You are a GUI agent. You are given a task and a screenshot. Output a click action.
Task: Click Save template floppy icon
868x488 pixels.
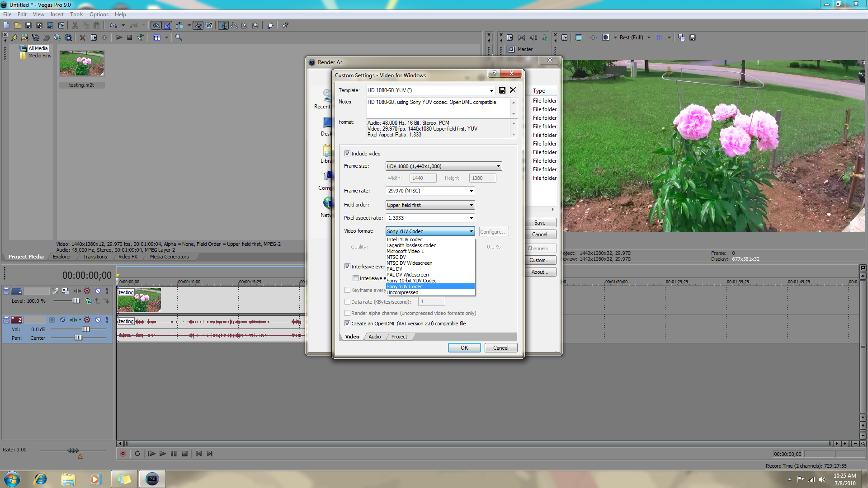click(x=502, y=90)
